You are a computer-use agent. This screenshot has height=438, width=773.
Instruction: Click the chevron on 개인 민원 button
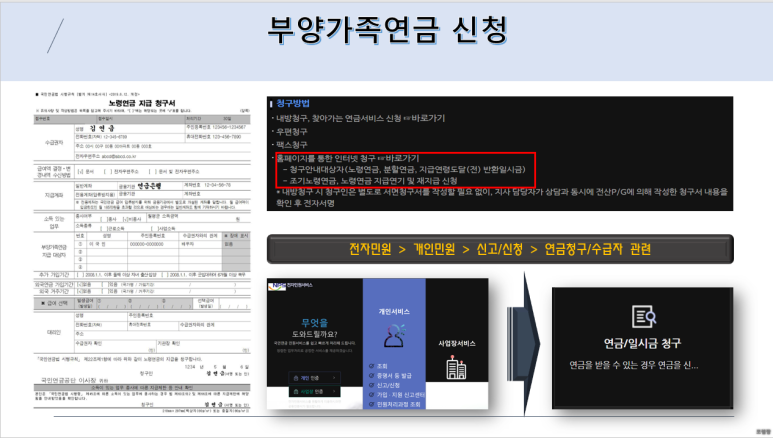click(x=334, y=378)
